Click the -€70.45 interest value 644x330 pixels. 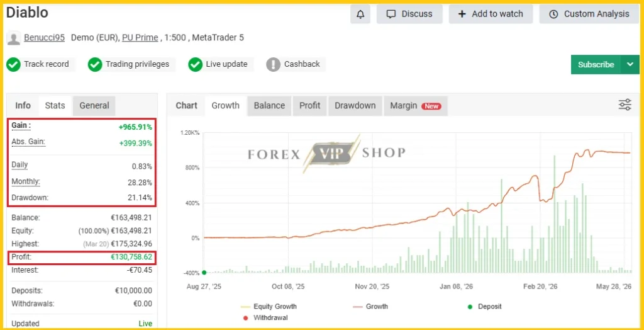138,270
